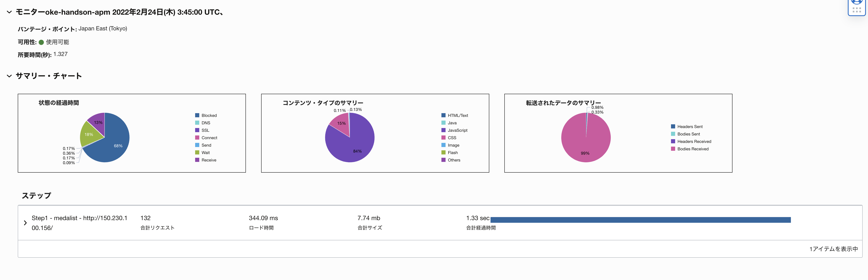Click the HTML/Text legend square icon
The height and width of the screenshot is (280, 868).
(443, 115)
